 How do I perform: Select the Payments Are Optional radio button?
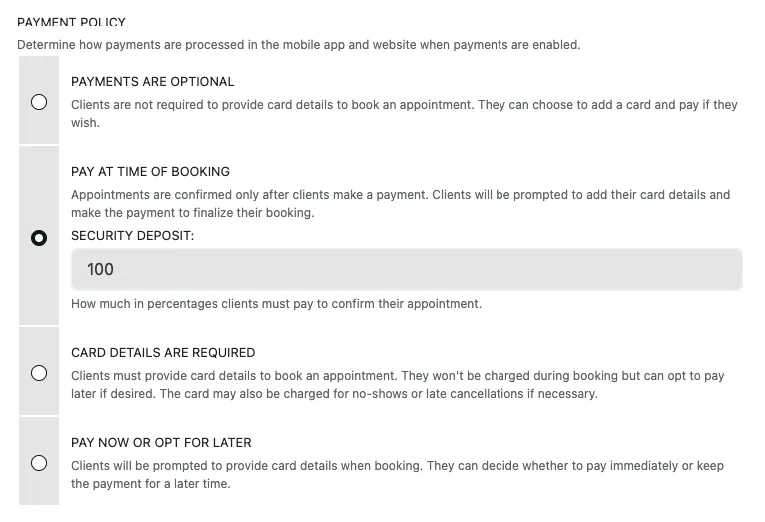[39, 102]
